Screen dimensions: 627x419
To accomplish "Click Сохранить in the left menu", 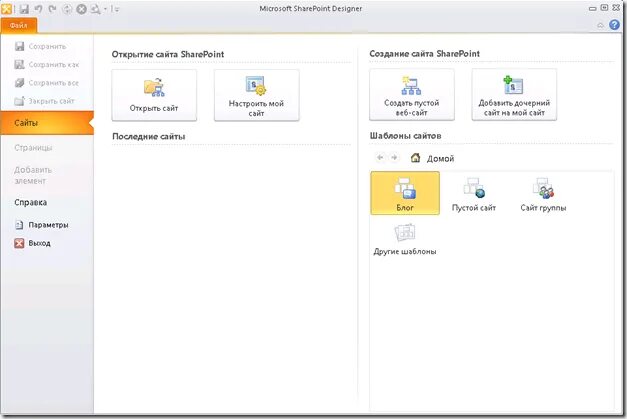I will coord(40,46).
